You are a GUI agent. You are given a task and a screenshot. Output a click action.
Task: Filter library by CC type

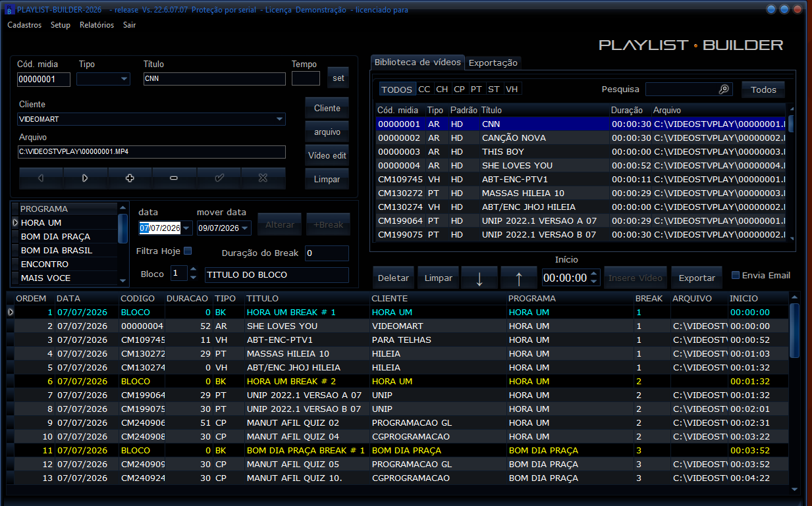pyautogui.click(x=424, y=89)
